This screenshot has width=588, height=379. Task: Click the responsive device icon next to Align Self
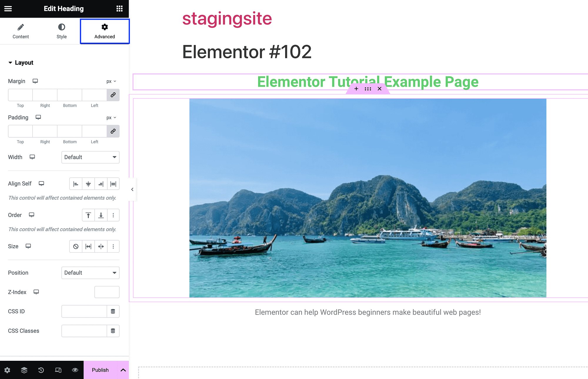[40, 183]
